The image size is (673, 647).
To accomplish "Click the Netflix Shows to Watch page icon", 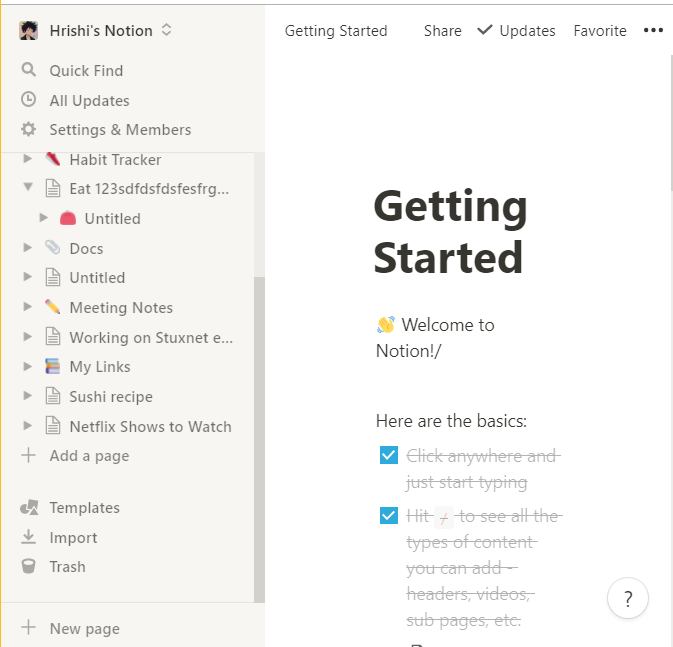I will tap(53, 426).
